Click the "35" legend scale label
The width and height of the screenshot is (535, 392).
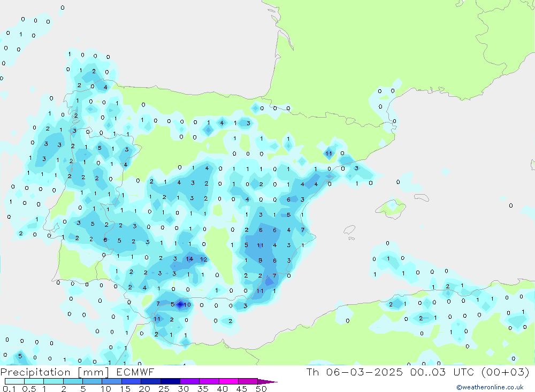203,389
